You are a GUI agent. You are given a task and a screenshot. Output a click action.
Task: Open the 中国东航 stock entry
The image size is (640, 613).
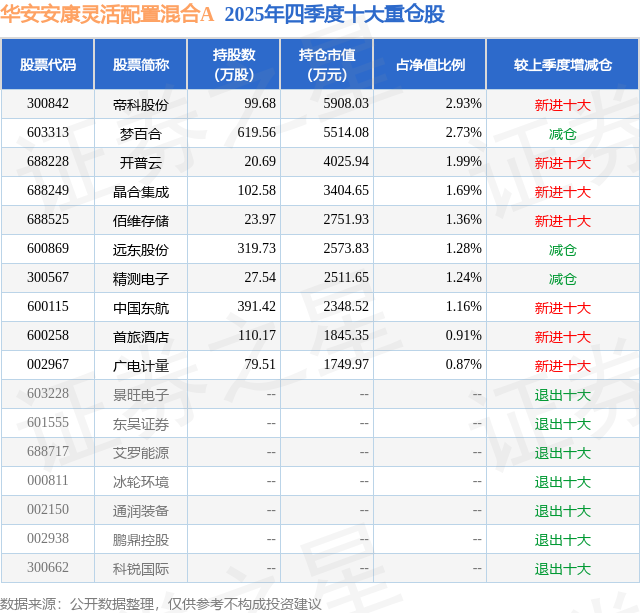(141, 308)
